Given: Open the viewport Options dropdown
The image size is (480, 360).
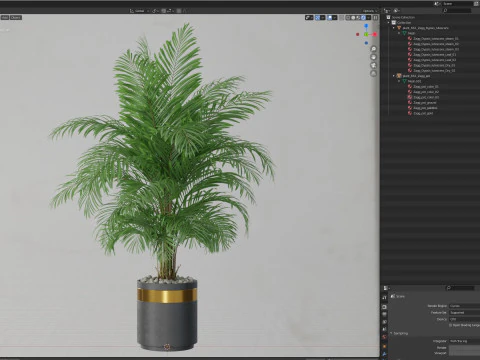Looking at the screenshot, I should [370, 11].
